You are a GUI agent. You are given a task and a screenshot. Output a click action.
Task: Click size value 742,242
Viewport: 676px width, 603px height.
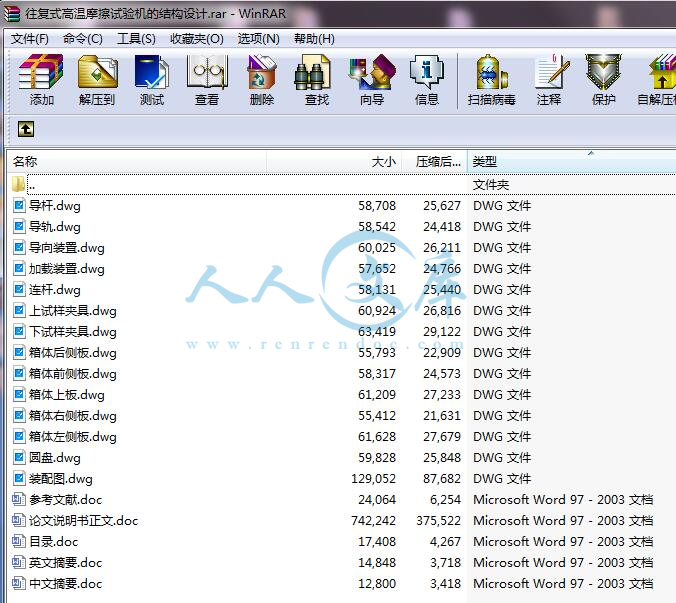[x=373, y=520]
